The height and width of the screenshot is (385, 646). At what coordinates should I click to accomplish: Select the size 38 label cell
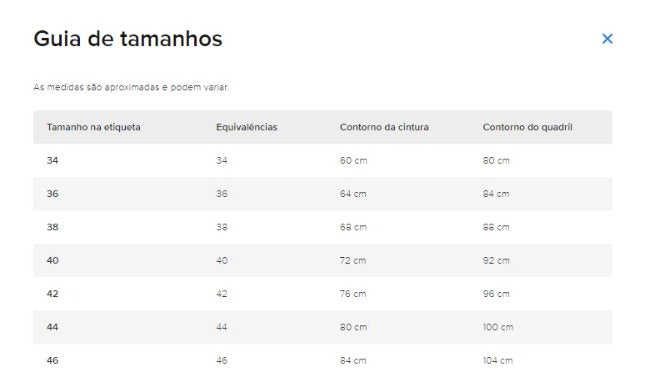pyautogui.click(x=52, y=227)
